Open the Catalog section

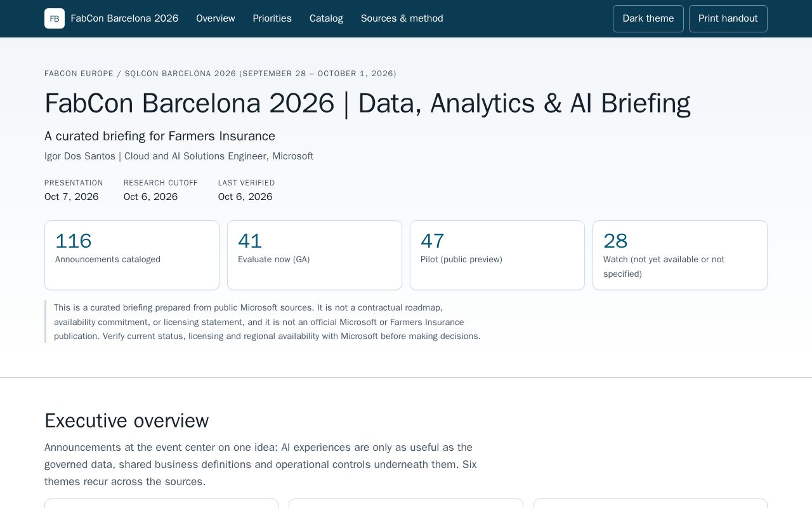pos(326,18)
